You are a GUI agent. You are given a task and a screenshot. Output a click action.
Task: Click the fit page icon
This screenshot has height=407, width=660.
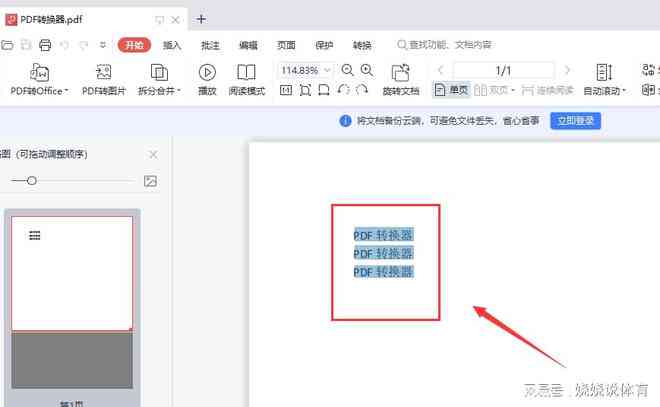pos(305,90)
